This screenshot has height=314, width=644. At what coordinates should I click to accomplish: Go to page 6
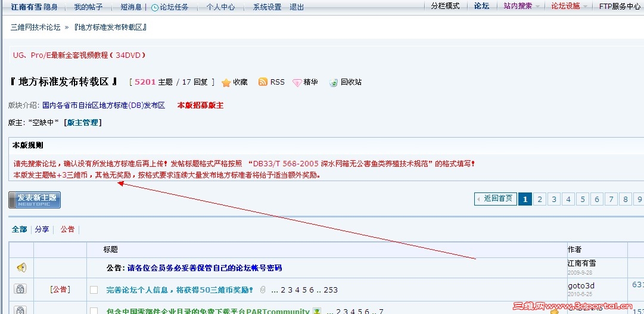click(597, 200)
